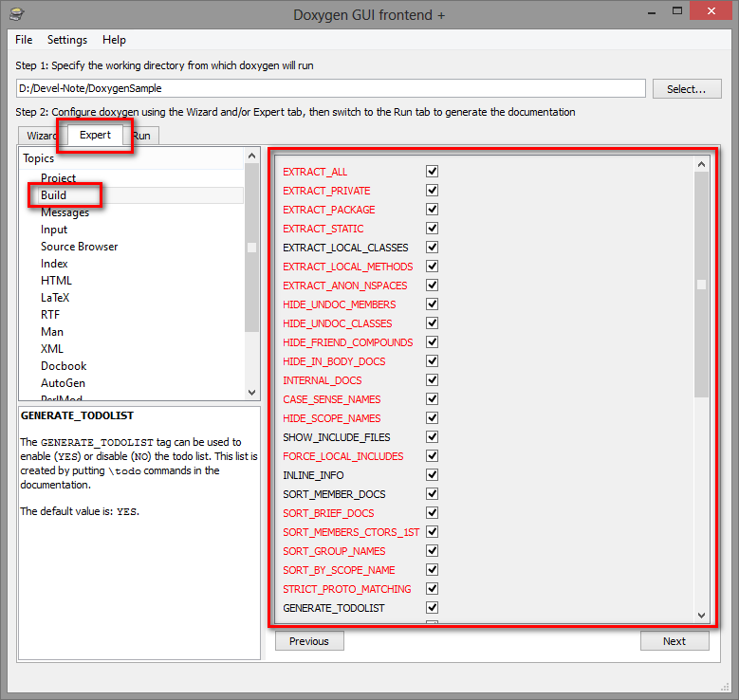
Task: Close the Doxygen GUI frontend window
Action: (711, 10)
